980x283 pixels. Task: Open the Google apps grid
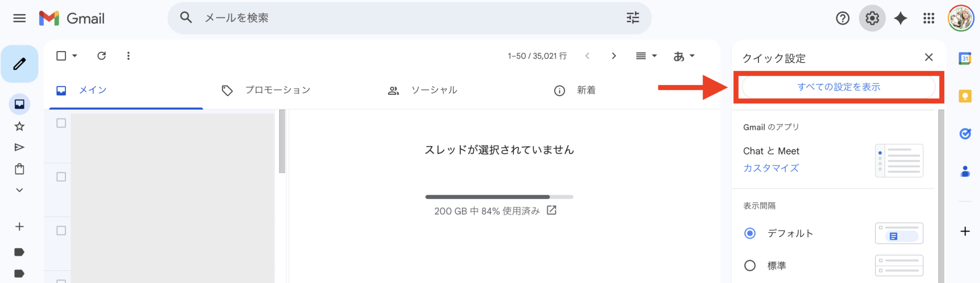coord(928,18)
